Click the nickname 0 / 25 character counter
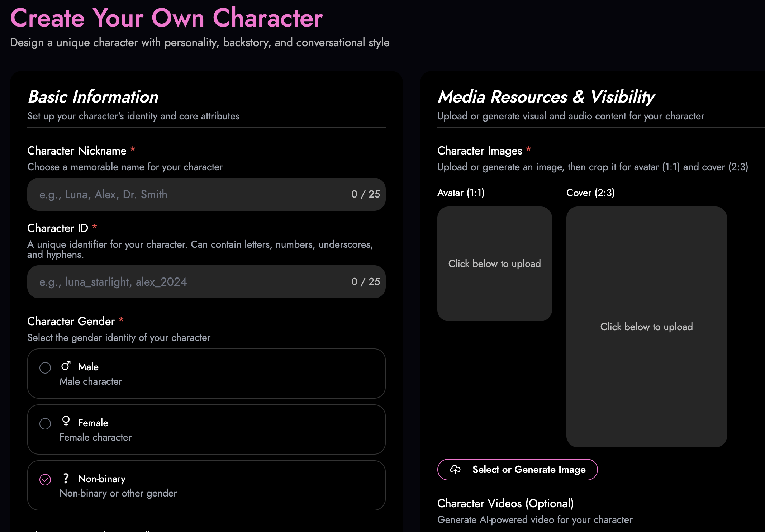The height and width of the screenshot is (532, 765). click(365, 194)
